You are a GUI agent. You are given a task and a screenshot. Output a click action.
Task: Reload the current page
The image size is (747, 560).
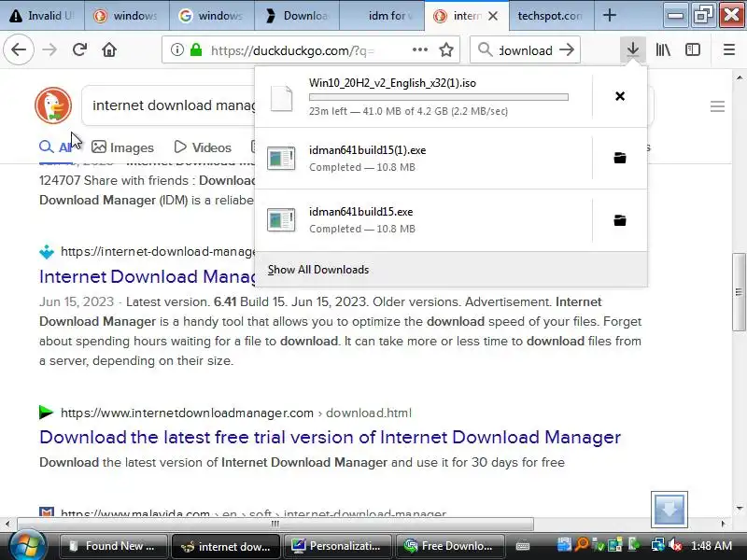[79, 49]
